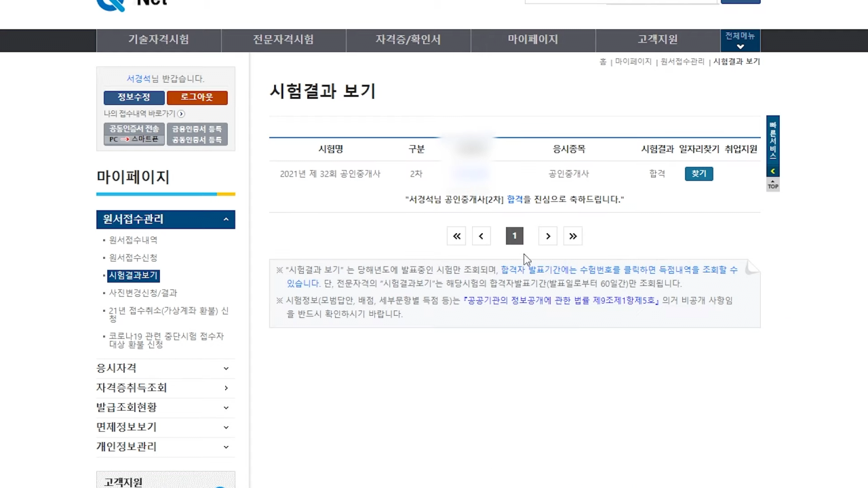The width and height of the screenshot is (868, 488).
Task: Open 자격증/확인서 navigation menu
Action: click(408, 40)
